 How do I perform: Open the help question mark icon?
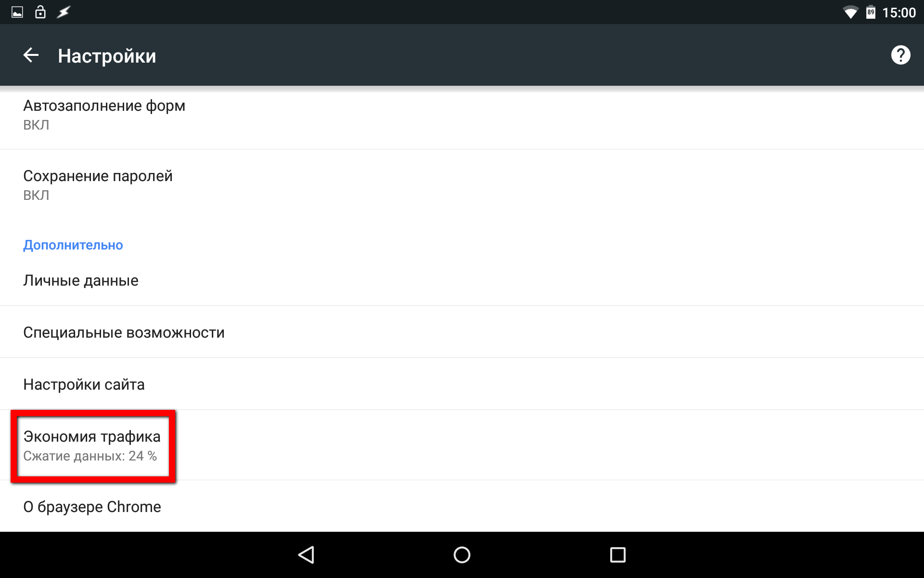[x=900, y=55]
